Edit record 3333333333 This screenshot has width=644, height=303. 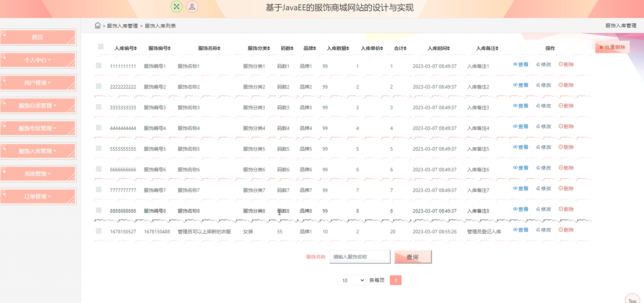coord(544,106)
